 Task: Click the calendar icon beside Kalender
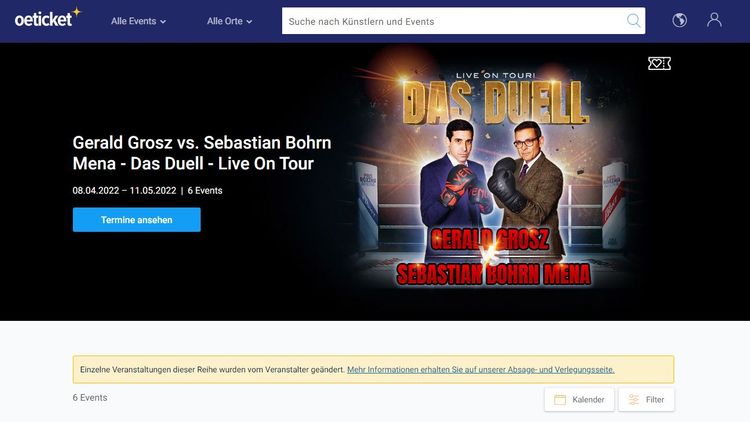560,400
